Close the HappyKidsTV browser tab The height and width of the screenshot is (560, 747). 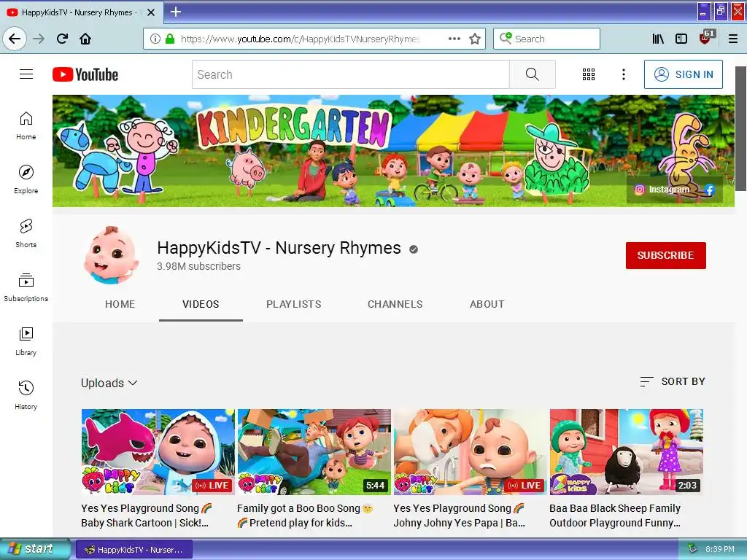pos(151,12)
